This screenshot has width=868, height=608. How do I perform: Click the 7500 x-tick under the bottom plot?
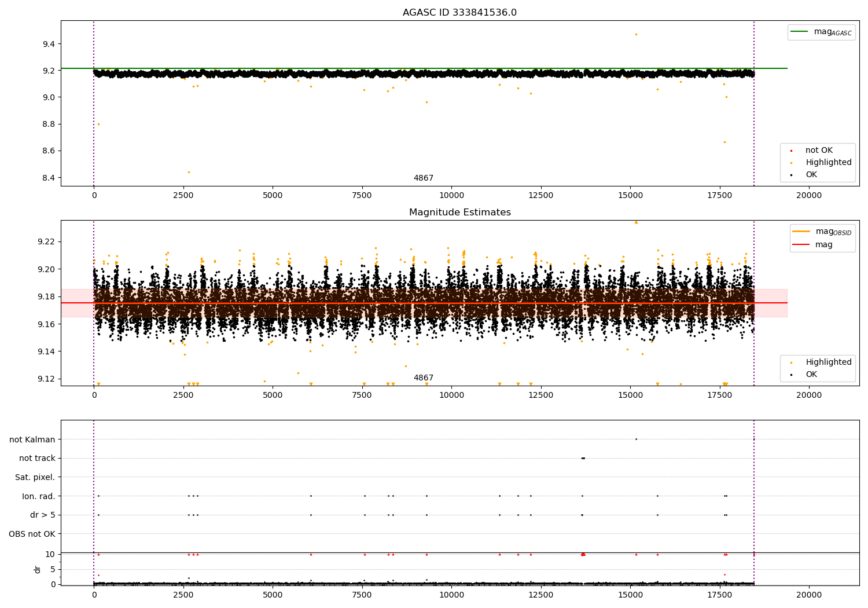(x=362, y=595)
